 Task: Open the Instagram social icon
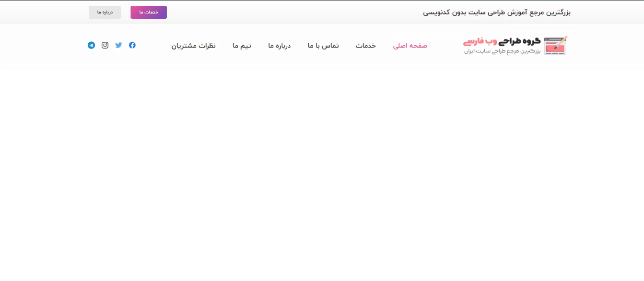point(105,45)
